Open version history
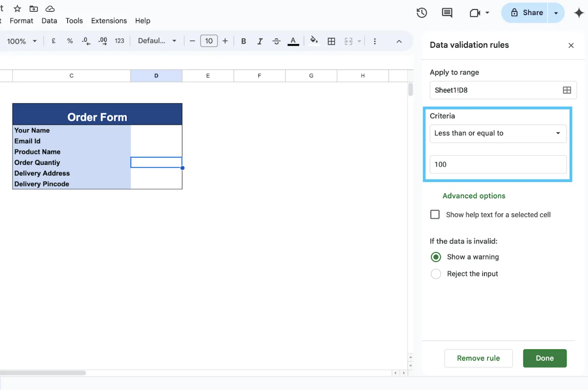This screenshot has width=588, height=390. 421,13
